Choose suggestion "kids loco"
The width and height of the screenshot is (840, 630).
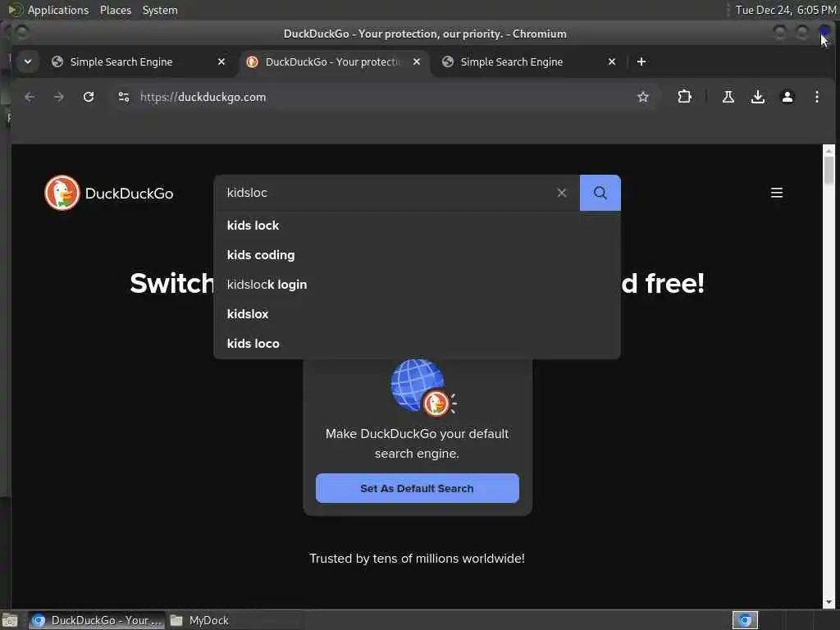point(417,344)
